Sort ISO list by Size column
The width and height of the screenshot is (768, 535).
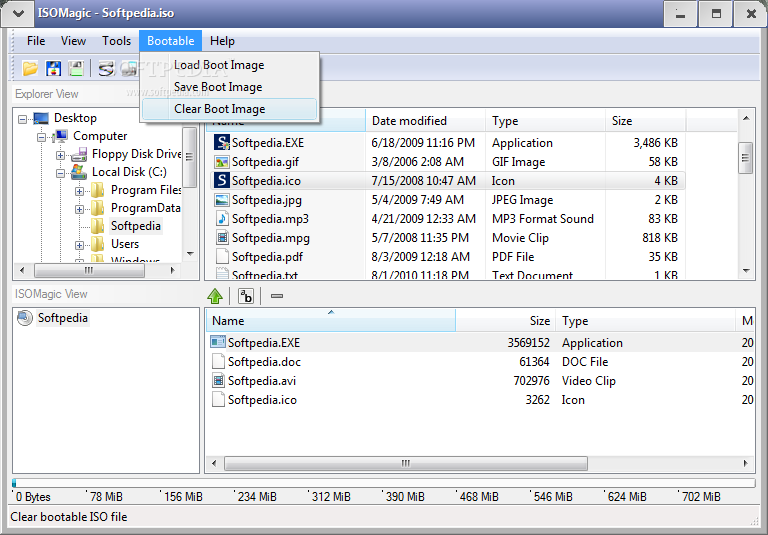click(506, 321)
